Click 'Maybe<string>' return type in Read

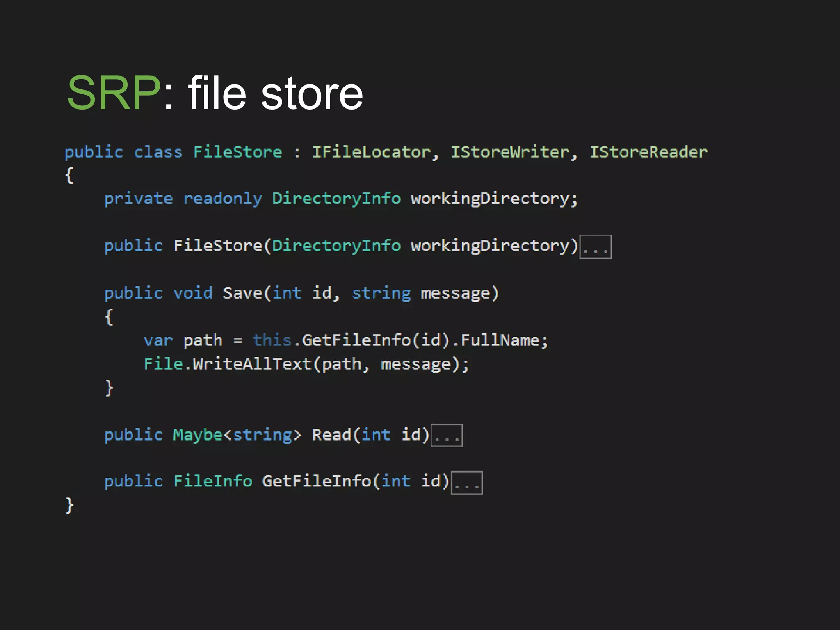click(x=237, y=435)
